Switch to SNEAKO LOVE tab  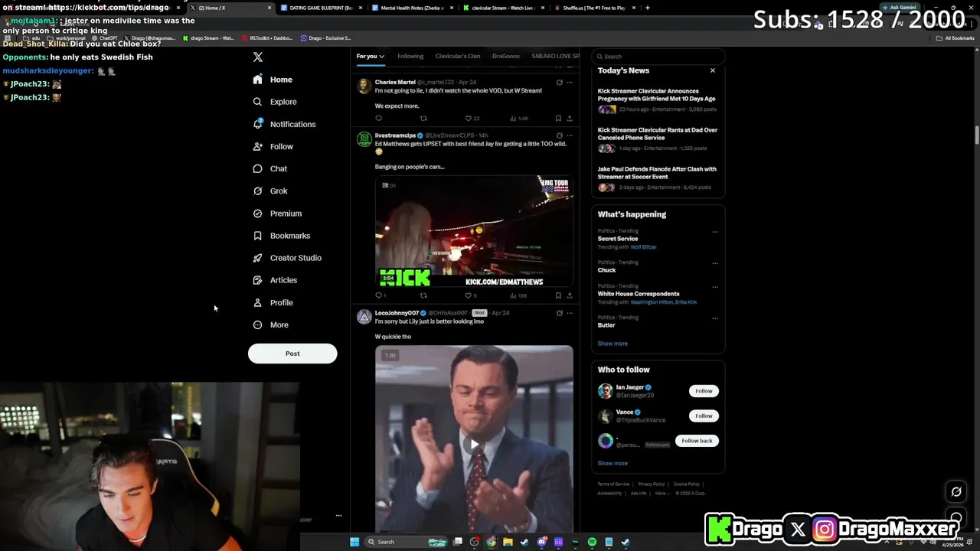555,56
